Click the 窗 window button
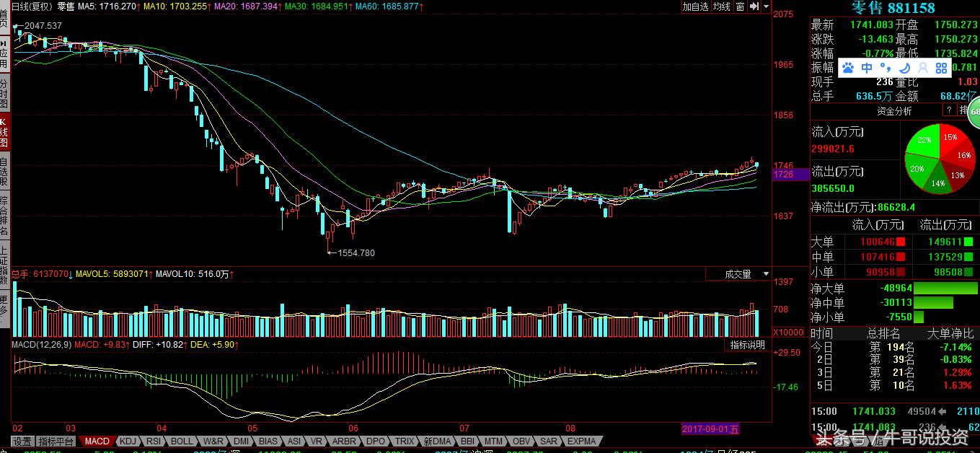The width and height of the screenshot is (980, 453). [x=740, y=6]
